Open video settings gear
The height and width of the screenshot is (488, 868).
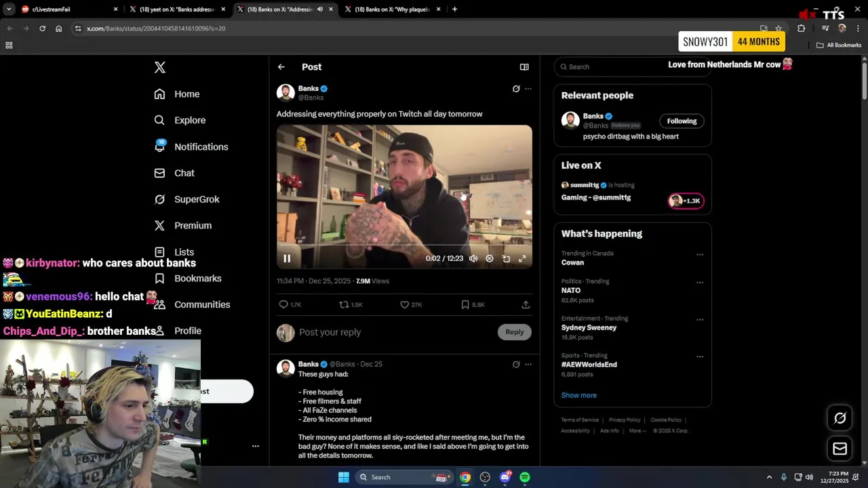pyautogui.click(x=490, y=258)
